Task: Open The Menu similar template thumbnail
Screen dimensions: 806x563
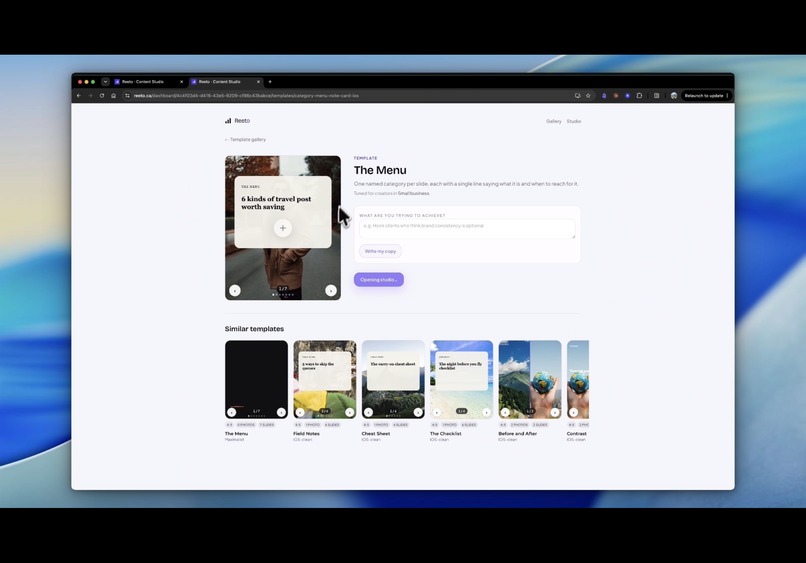Action: click(257, 379)
